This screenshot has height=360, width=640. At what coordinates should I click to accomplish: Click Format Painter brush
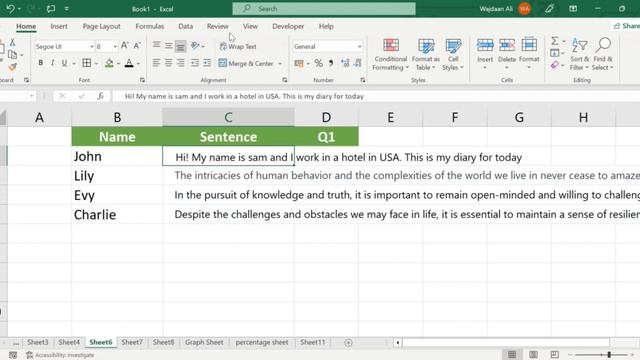[x=13, y=66]
